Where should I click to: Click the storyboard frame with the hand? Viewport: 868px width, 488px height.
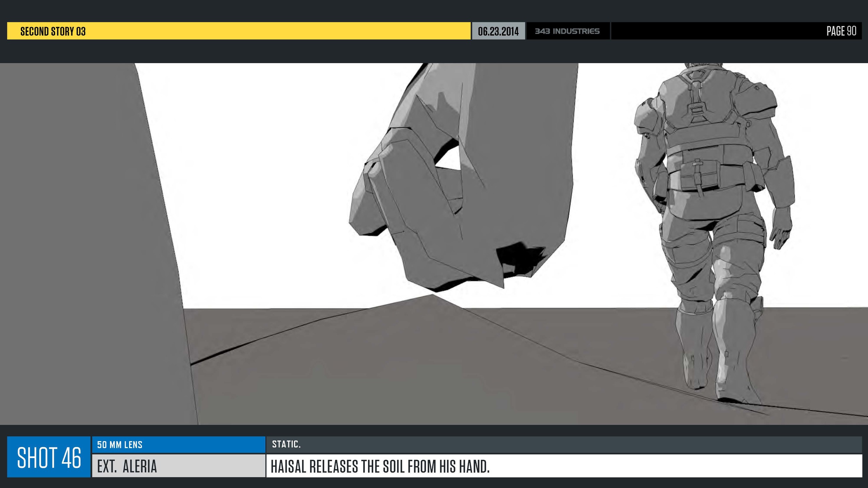pyautogui.click(x=434, y=244)
